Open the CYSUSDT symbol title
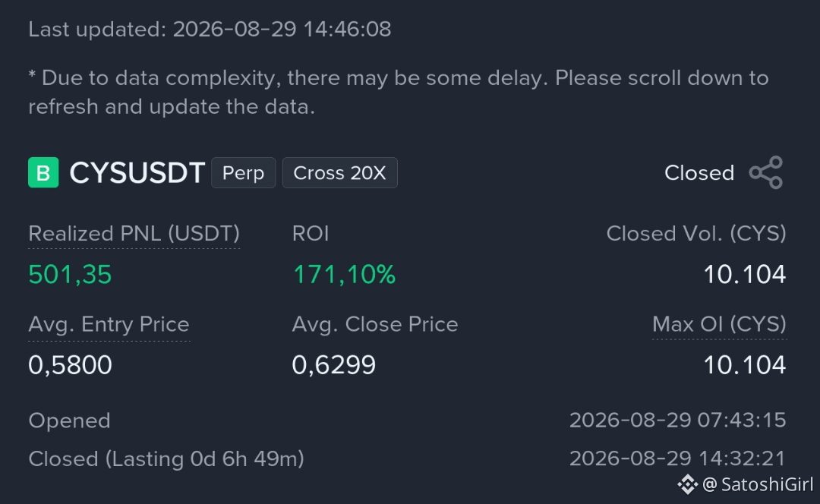This screenshot has height=504, width=820. tap(137, 172)
